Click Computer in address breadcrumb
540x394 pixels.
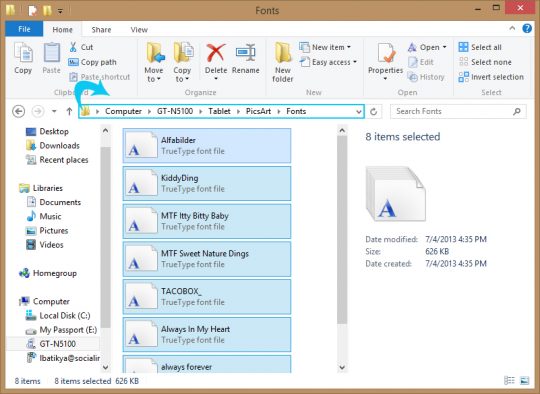click(123, 112)
